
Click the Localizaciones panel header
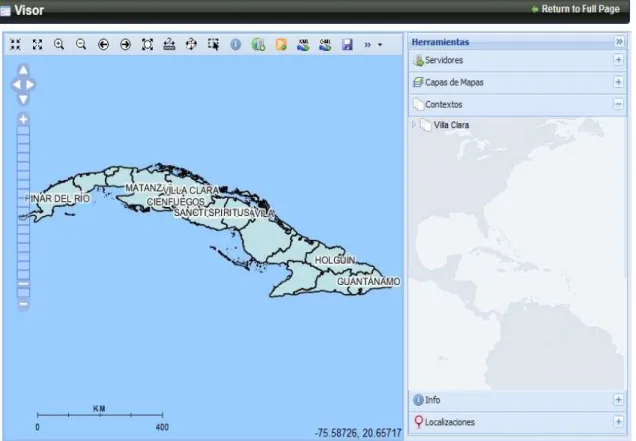point(517,422)
